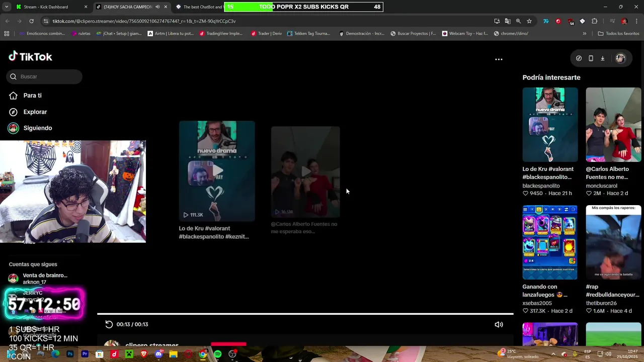Image resolution: width=644 pixels, height=362 pixels.
Task: Open Discord from the taskbar
Action: [x=158, y=354]
